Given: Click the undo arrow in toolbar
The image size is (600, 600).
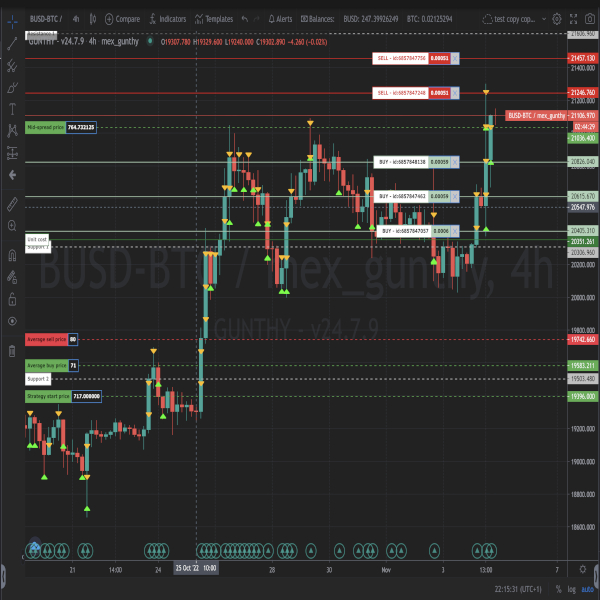Looking at the screenshot, I should click(x=245, y=18).
